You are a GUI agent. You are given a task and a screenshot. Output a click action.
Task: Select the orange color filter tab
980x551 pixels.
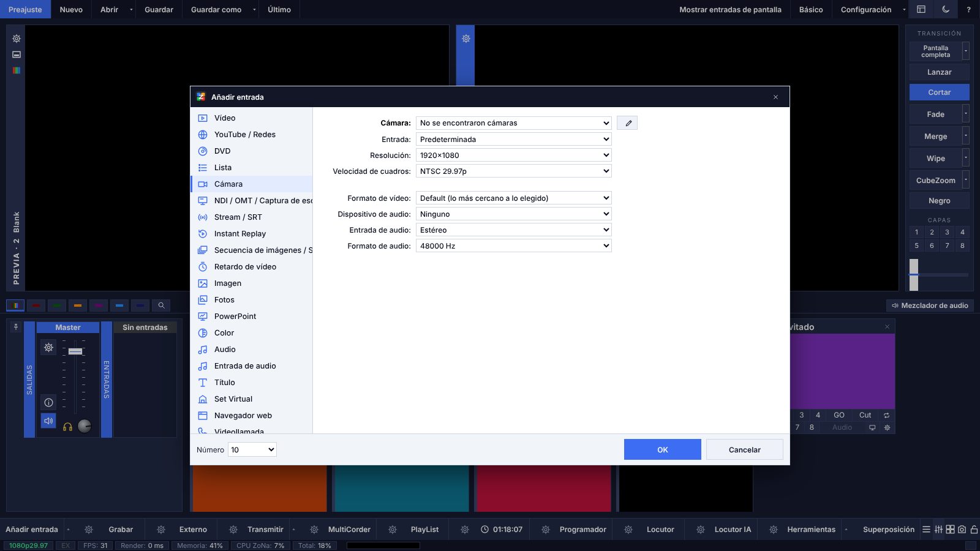tap(77, 305)
